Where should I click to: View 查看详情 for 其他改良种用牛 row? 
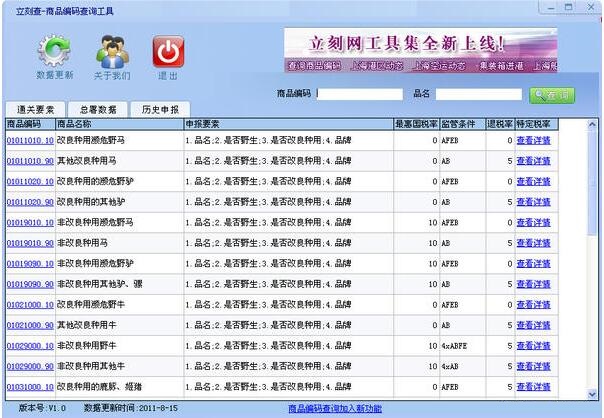(534, 326)
